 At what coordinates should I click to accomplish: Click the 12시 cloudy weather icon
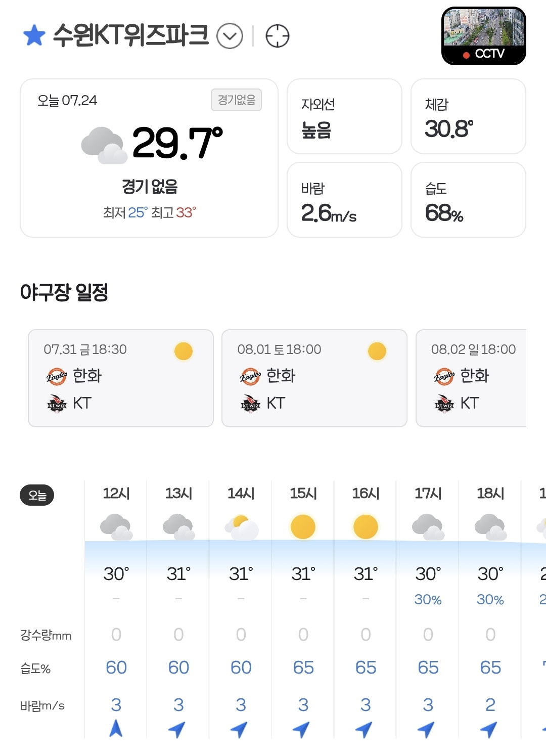[x=116, y=527]
